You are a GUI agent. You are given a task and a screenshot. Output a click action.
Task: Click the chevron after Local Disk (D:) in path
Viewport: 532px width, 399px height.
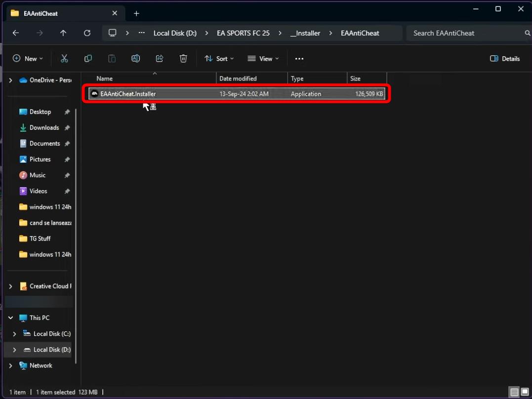point(206,33)
